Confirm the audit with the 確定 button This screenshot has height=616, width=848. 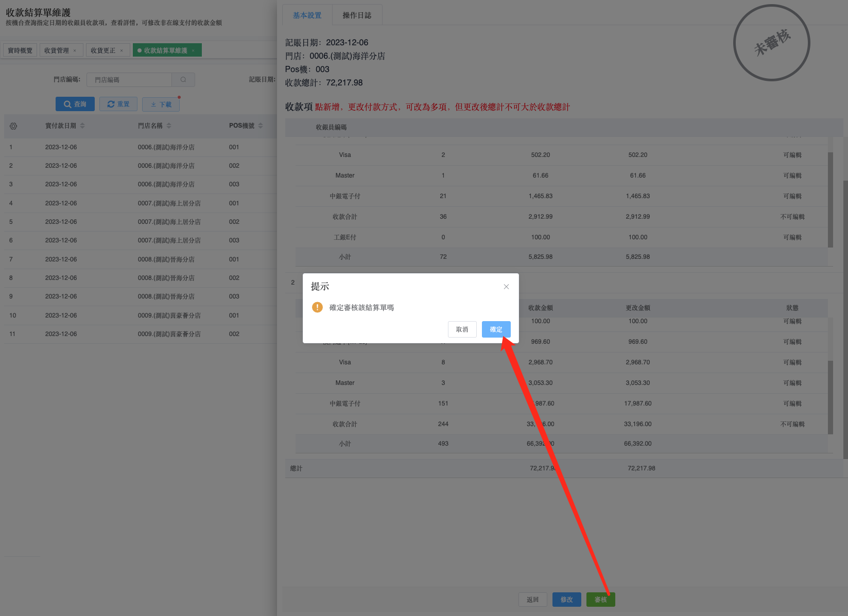point(496,329)
